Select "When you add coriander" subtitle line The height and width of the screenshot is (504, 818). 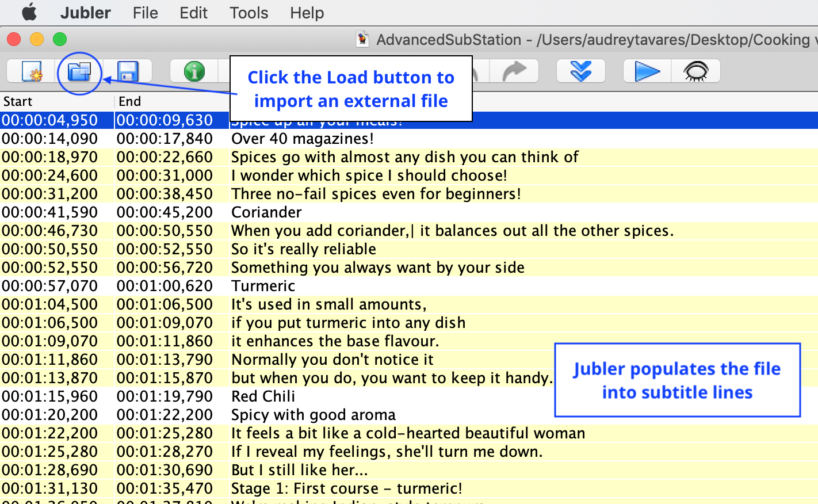(x=453, y=231)
